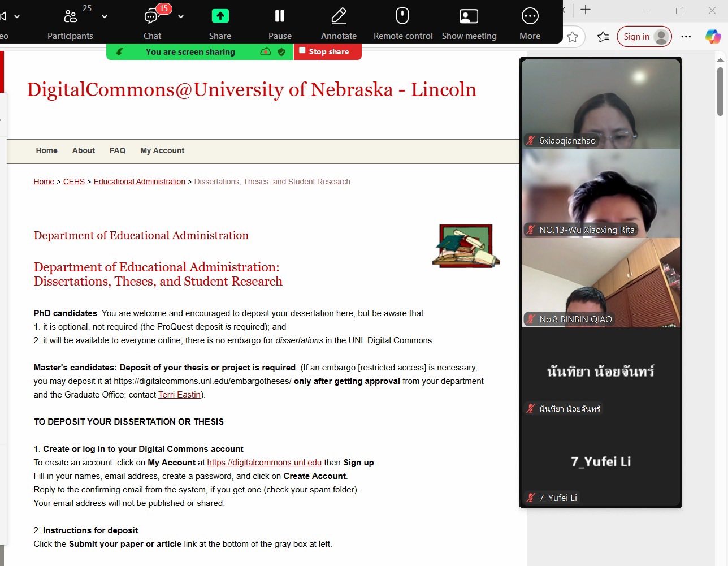Select NO.13-Wu Xiaoxing Rita's video tile

pyautogui.click(x=600, y=193)
